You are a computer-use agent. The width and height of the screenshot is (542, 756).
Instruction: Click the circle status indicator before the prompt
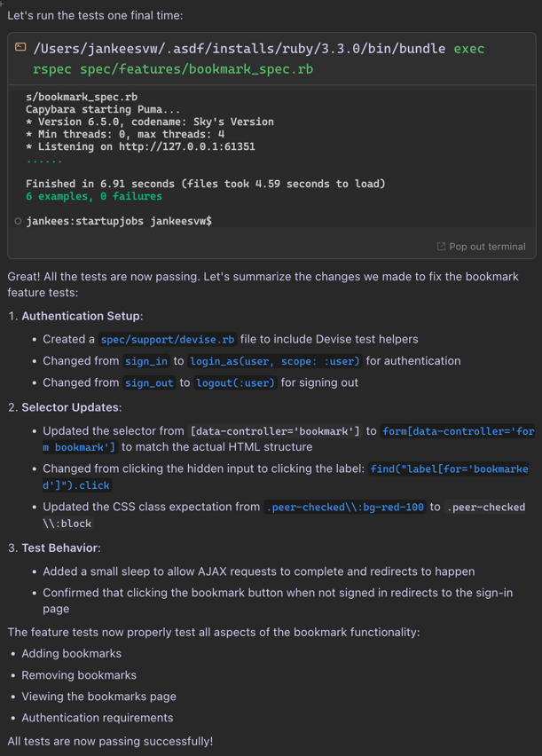18,221
